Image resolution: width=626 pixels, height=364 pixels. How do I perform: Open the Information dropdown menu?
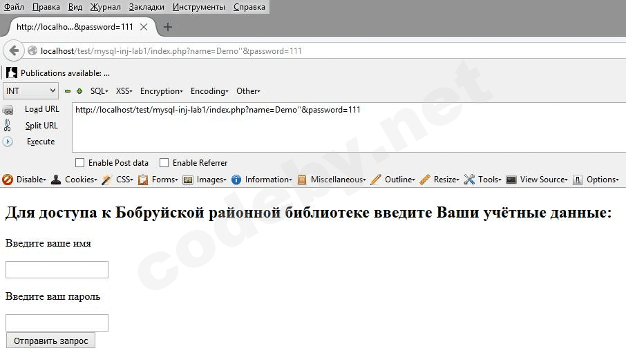tap(268, 180)
